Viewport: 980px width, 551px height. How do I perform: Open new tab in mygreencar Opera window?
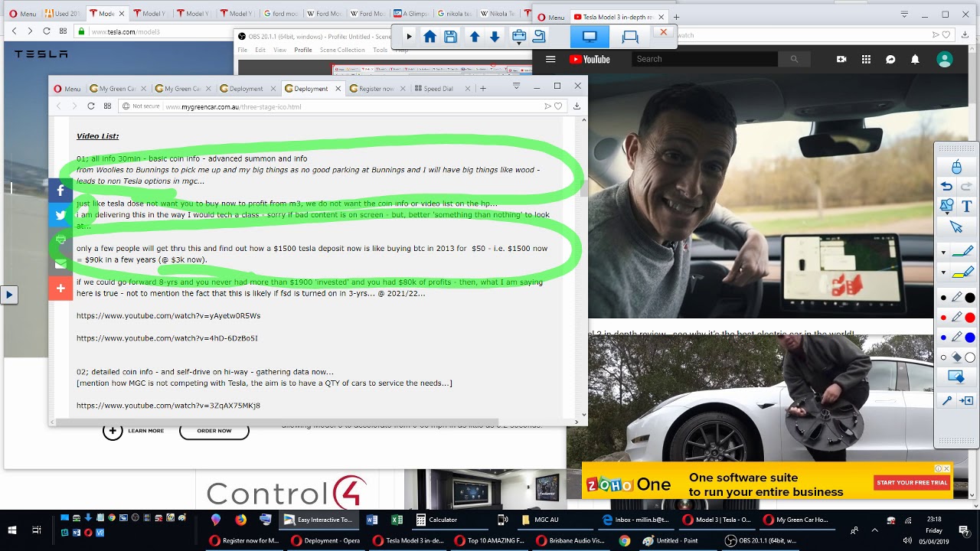482,88
